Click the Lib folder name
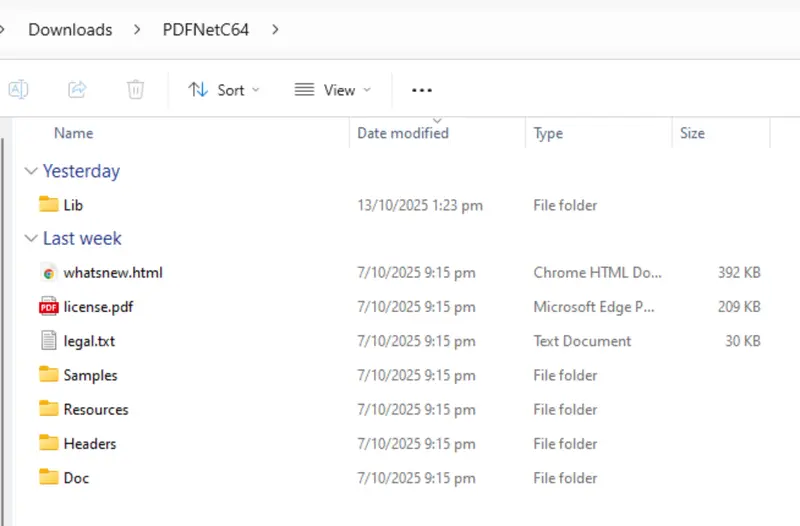The image size is (800, 526). [x=73, y=205]
